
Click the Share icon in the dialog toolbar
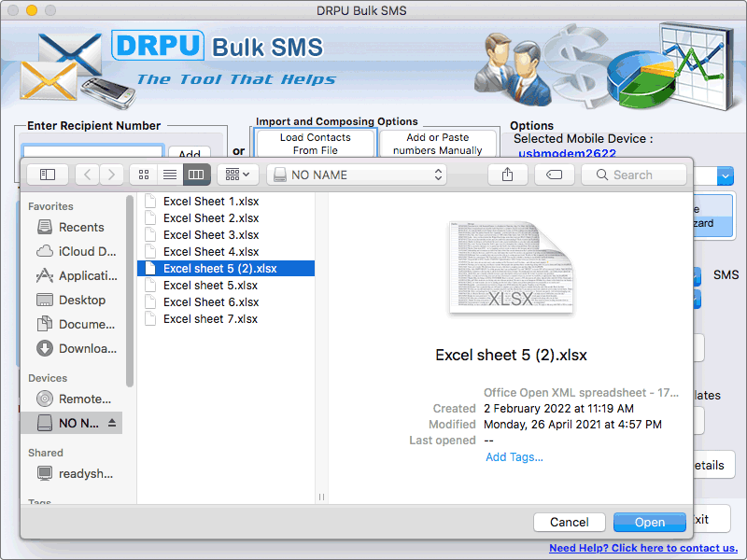[x=506, y=175]
